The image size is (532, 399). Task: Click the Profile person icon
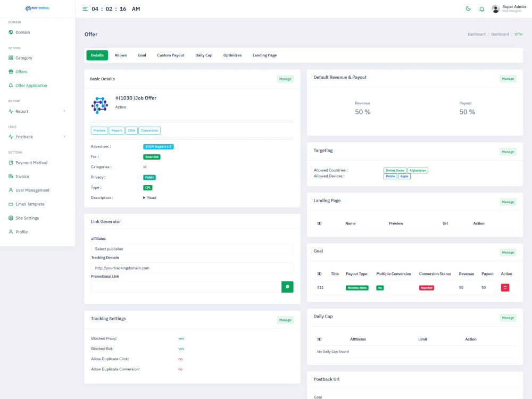(x=11, y=232)
